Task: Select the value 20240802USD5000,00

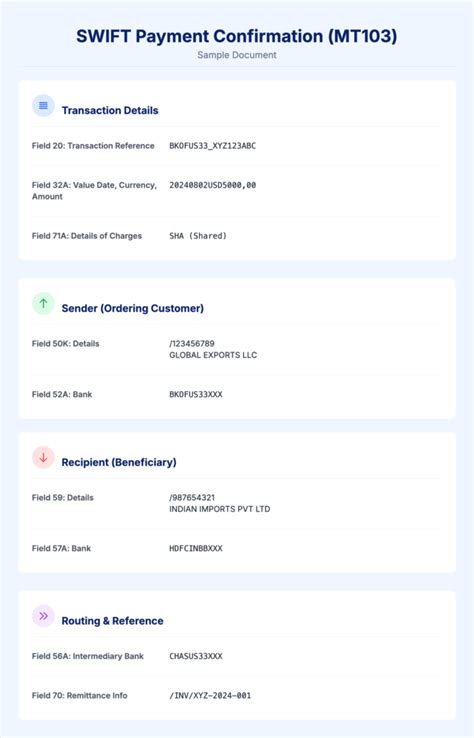Action: (213, 185)
